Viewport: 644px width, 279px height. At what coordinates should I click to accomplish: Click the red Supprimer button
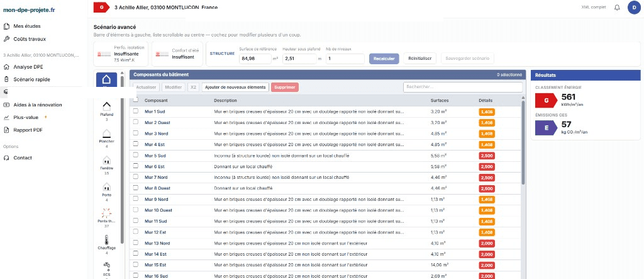click(x=285, y=88)
